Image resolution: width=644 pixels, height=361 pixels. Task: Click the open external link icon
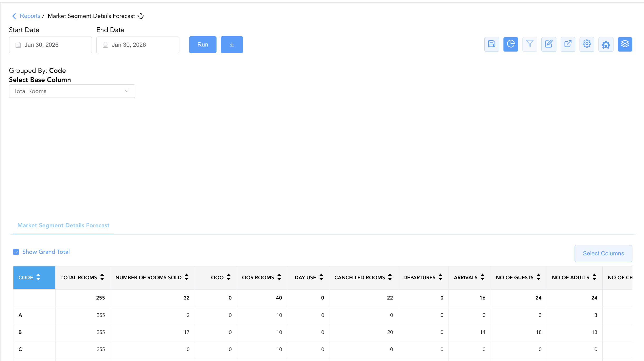[x=568, y=44]
